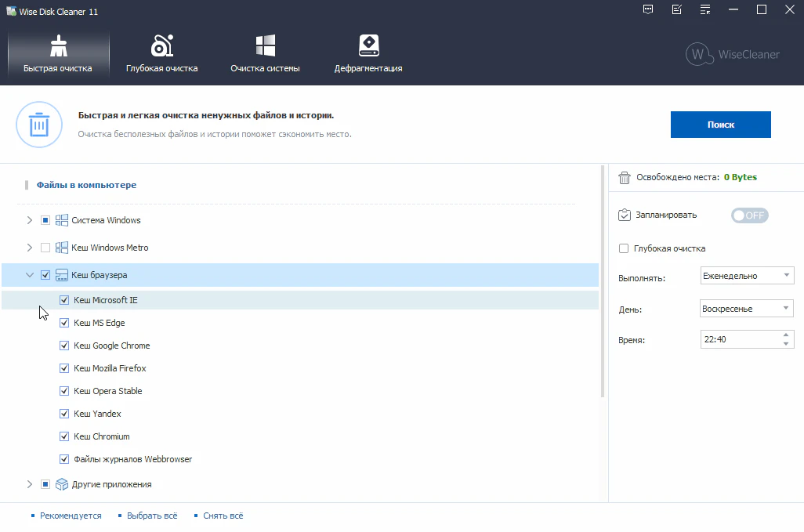
Task: Click the Выбрать всё link
Action: click(152, 516)
